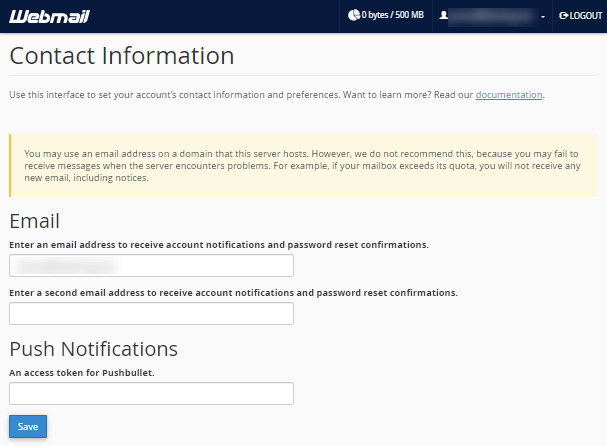The height and width of the screenshot is (446, 607).
Task: Focus the Pushbullet access token field
Action: [x=151, y=394]
